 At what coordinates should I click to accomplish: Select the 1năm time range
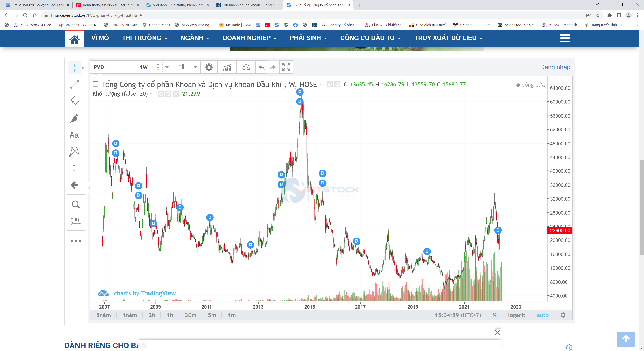click(129, 315)
